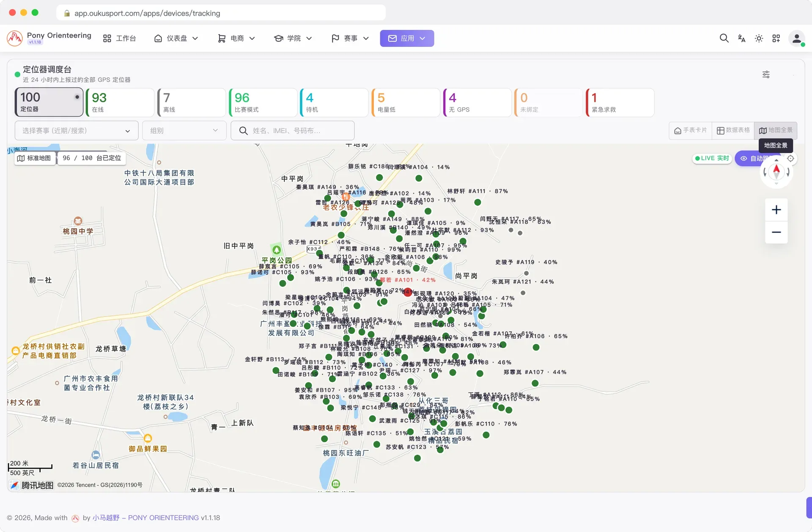This screenshot has height=532, width=812.
Task: Click the Pony Orienteering logo
Action: click(x=14, y=38)
